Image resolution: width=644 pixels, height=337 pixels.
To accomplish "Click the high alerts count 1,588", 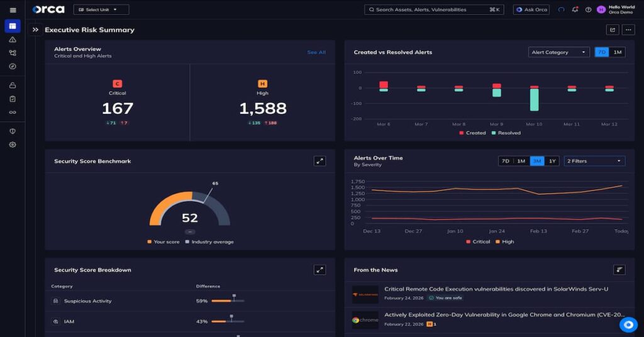I will (x=263, y=108).
